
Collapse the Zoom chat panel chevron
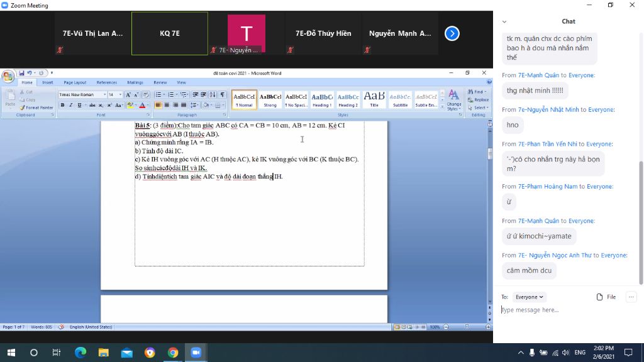(504, 22)
